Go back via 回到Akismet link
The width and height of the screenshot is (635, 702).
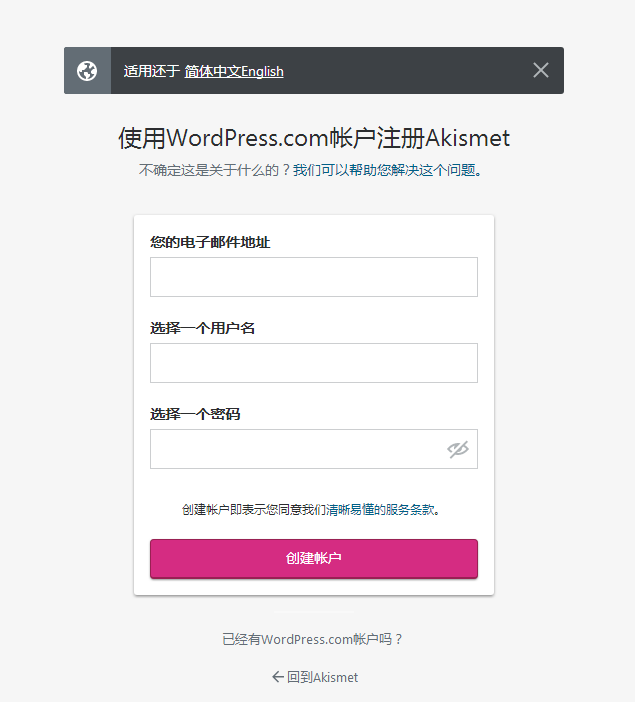click(x=322, y=677)
